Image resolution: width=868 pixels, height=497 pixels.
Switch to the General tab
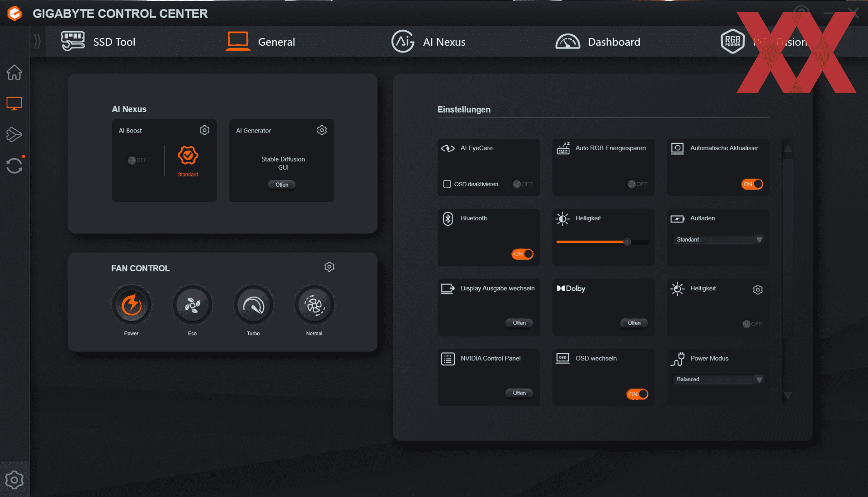click(260, 42)
